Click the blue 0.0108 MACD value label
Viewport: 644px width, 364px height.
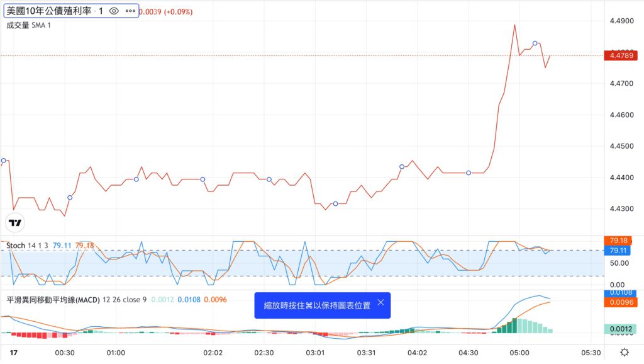pos(621,293)
